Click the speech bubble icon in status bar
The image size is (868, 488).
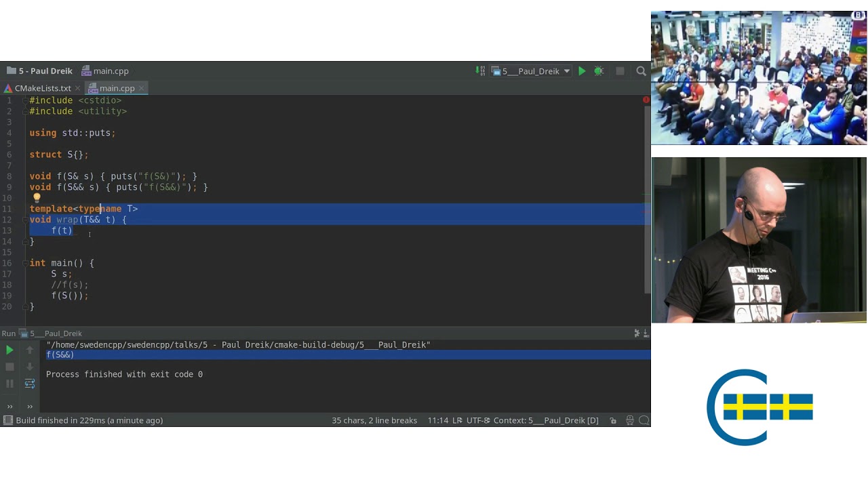(644, 420)
